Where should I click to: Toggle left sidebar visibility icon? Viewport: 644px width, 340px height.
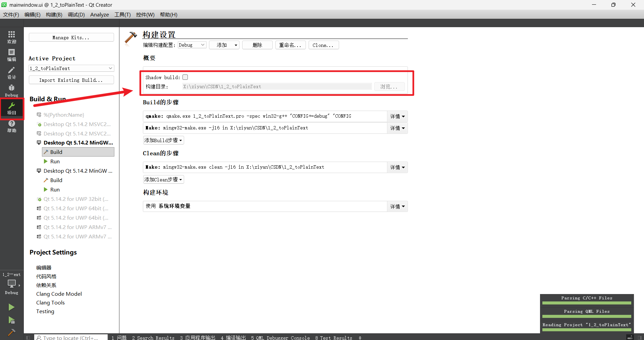click(28, 337)
